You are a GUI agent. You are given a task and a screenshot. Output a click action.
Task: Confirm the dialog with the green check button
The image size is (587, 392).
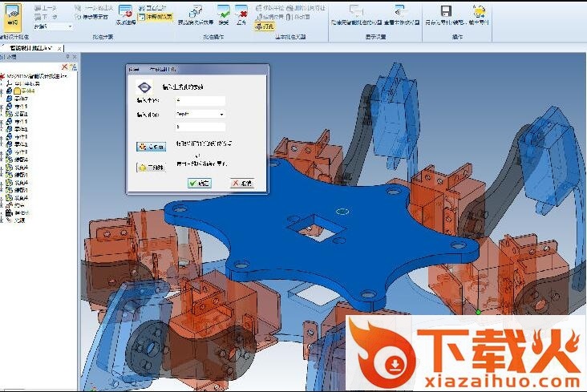[199, 184]
